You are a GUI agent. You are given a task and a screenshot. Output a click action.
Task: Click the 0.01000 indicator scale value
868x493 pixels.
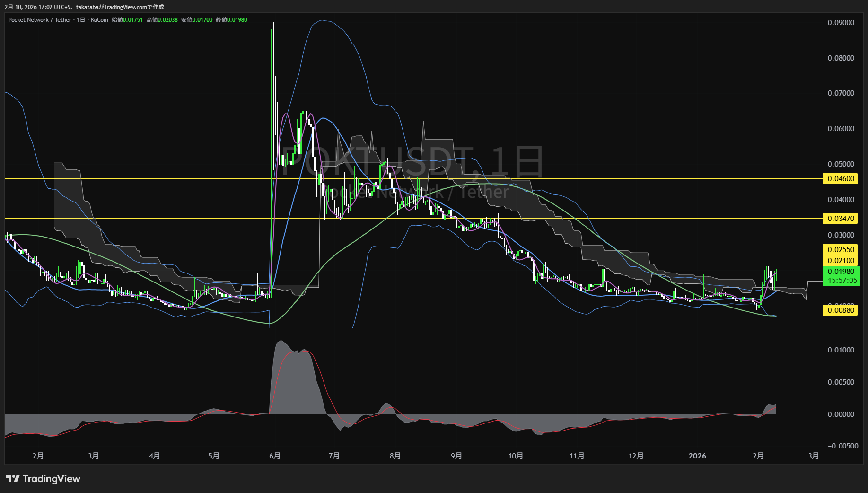click(841, 350)
